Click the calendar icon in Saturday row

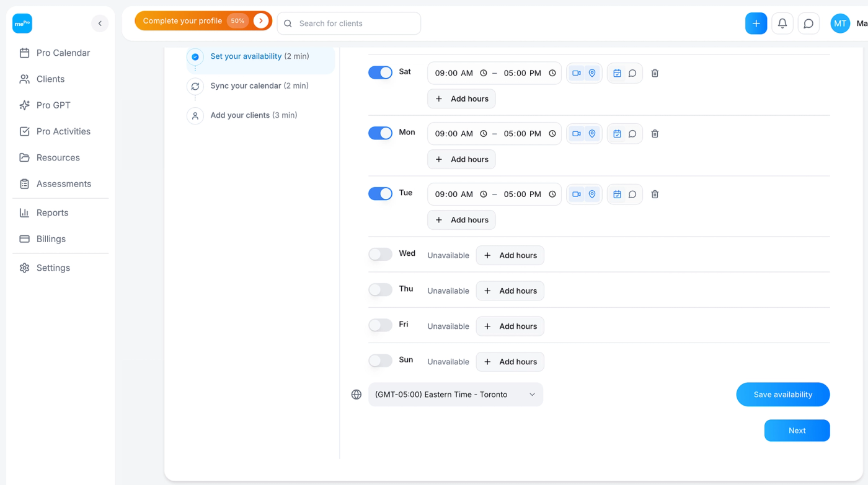(617, 73)
